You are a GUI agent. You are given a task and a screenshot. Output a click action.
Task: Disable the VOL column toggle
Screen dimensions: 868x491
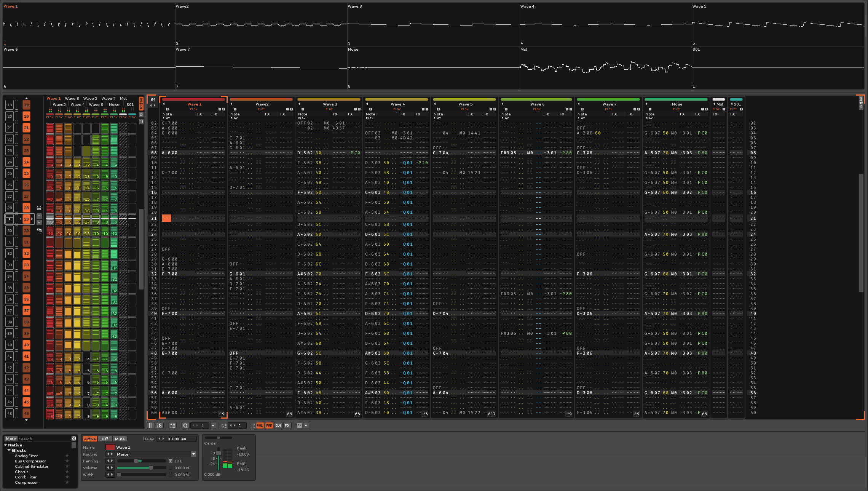click(260, 425)
